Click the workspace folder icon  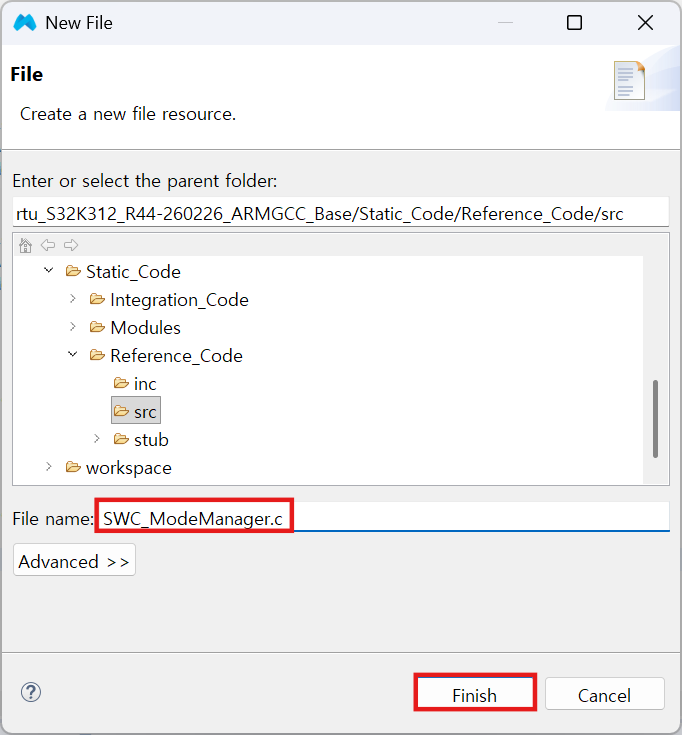(x=73, y=467)
